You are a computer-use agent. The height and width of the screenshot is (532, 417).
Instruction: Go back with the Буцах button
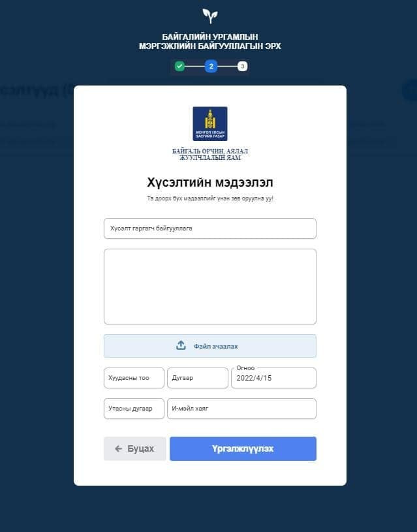(135, 449)
